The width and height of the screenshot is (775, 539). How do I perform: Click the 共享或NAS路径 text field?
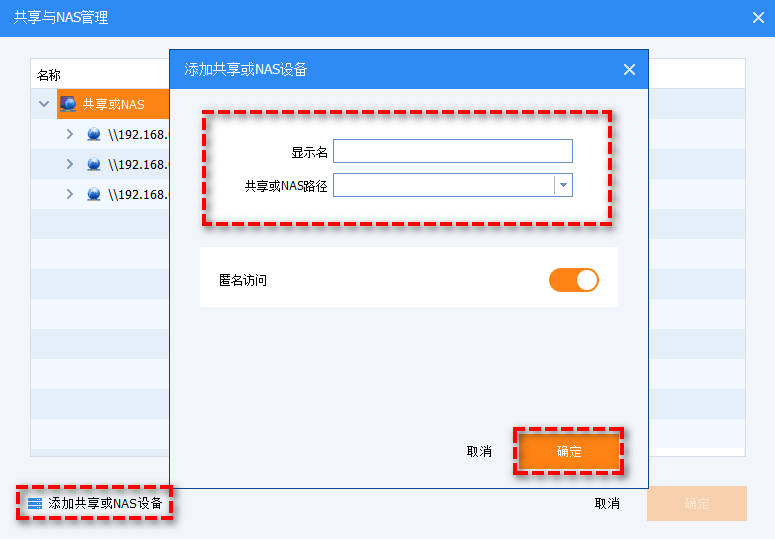443,185
